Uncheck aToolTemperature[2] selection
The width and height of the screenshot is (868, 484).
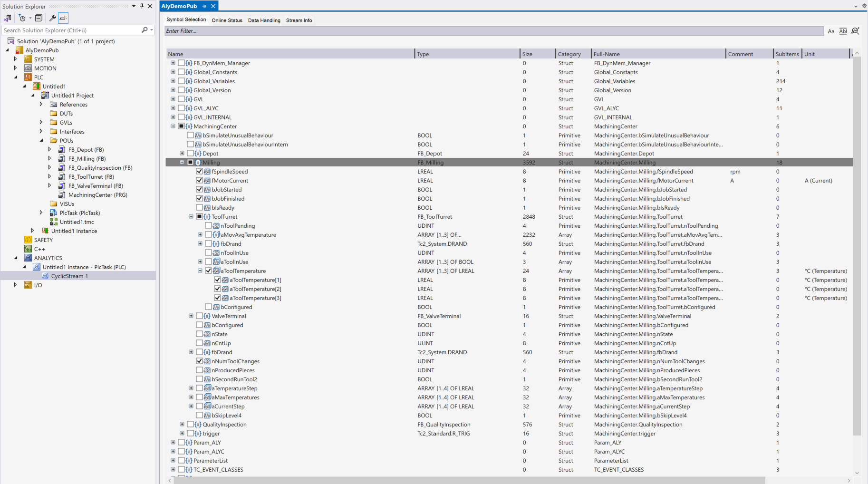coord(217,289)
